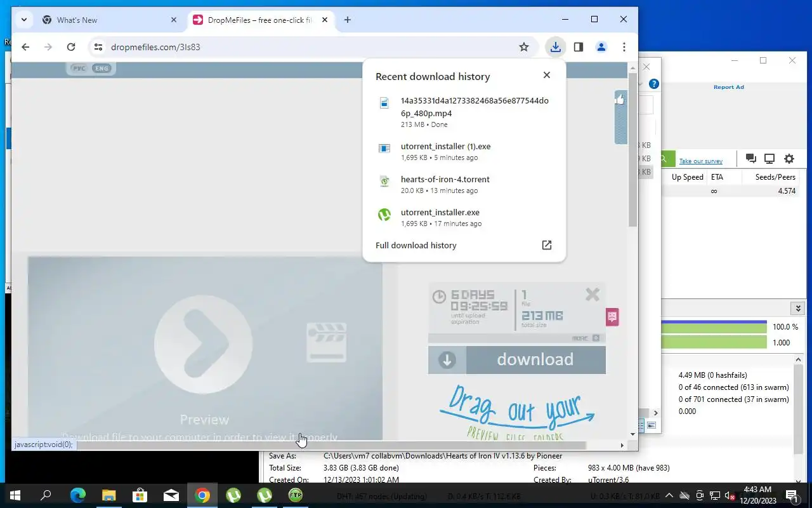This screenshot has height=508, width=812.
Task: Click the address bar URL field
Action: [311, 47]
